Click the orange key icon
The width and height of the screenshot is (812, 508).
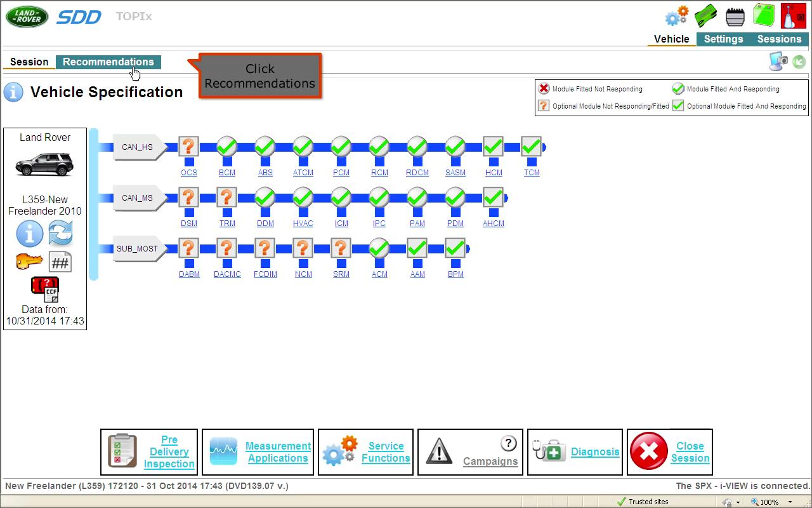pos(29,261)
